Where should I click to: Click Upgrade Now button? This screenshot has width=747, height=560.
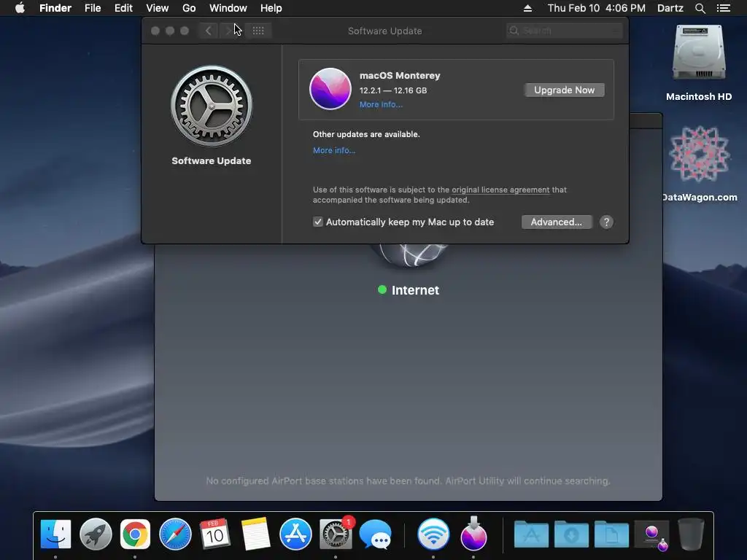coord(564,90)
